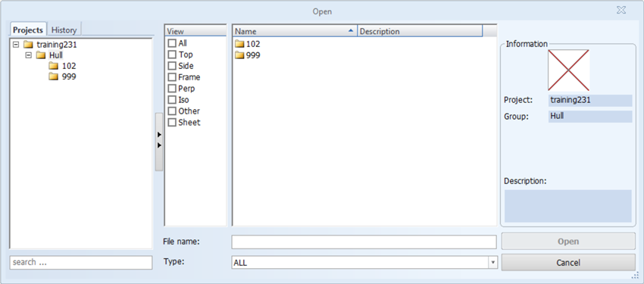
Task: Select training231 label in Projects tree
Action: (57, 45)
